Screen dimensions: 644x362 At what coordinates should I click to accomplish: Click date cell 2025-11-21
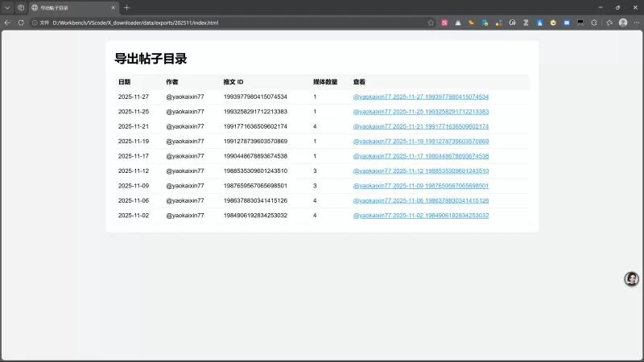pyautogui.click(x=134, y=126)
